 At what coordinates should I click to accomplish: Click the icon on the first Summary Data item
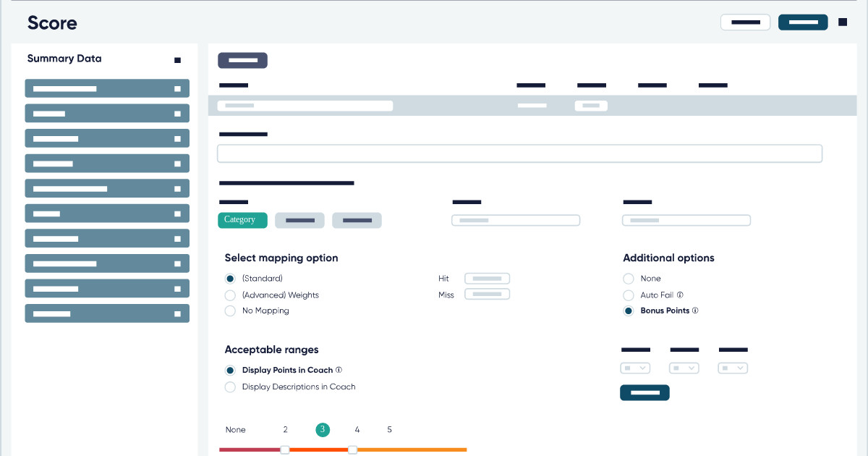coord(178,88)
